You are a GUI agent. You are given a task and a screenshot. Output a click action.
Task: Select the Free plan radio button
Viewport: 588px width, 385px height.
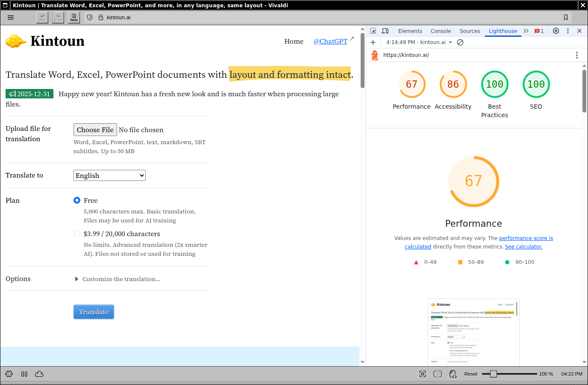(77, 200)
